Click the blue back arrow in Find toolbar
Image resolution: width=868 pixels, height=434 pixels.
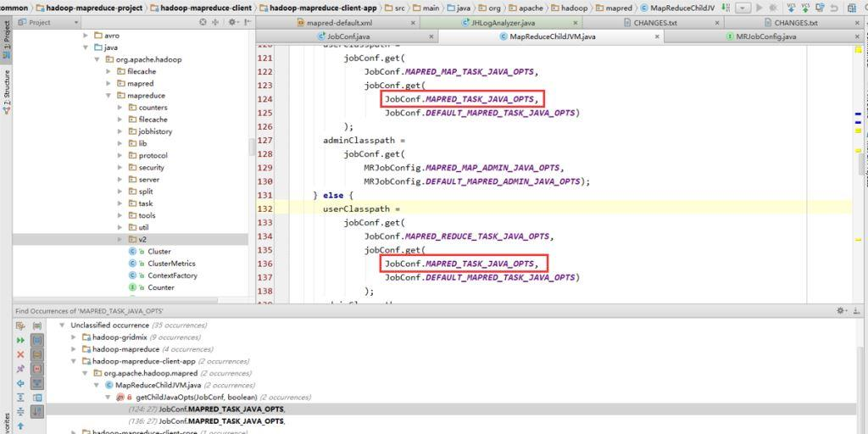(x=20, y=383)
